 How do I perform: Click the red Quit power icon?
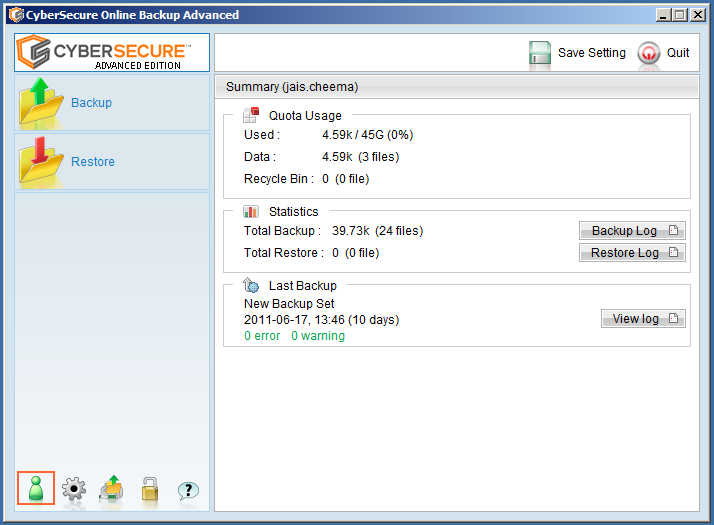[648, 53]
